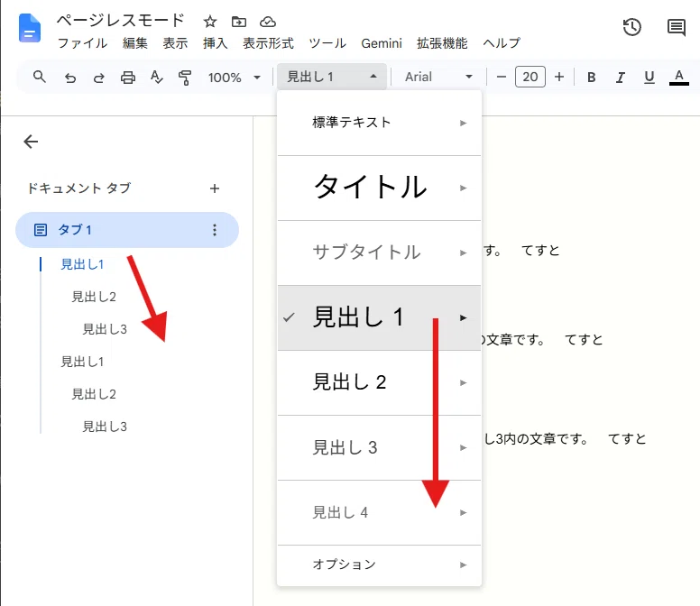Screen dimensions: 700x606
Task: Open the Google Docs home icon
Action: click(30, 28)
